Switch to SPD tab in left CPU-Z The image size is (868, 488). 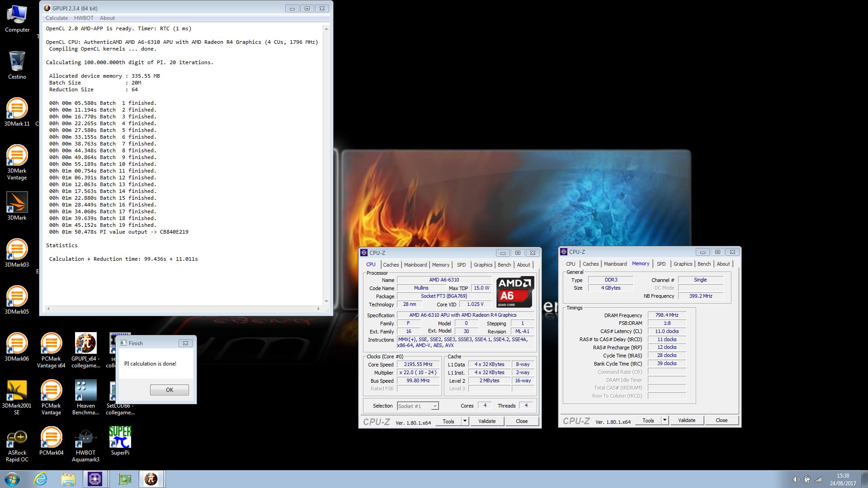[461, 265]
